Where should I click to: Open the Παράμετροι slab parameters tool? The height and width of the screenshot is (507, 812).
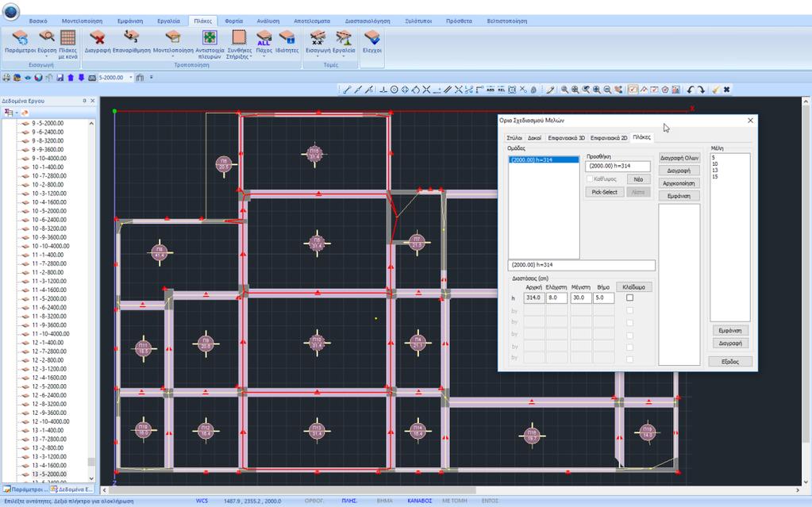click(x=20, y=41)
